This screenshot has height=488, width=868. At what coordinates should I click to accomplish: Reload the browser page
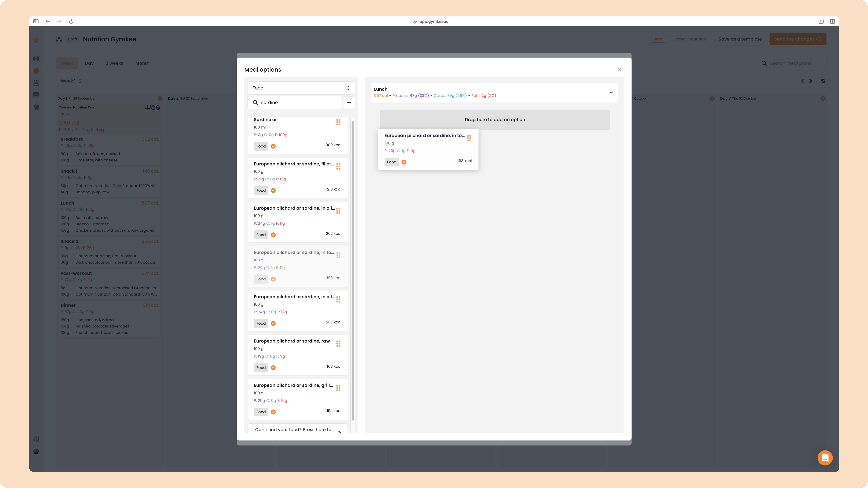pyautogui.click(x=71, y=21)
